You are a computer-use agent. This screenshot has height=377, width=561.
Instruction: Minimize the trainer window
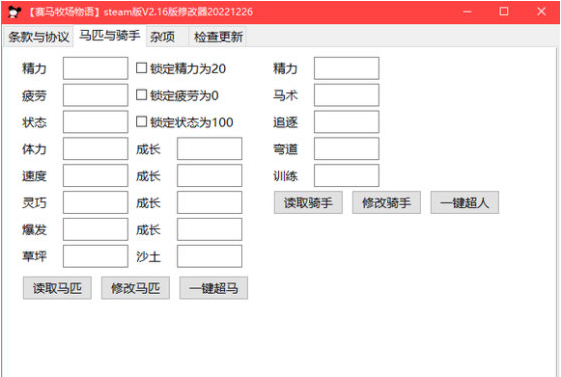coord(467,11)
